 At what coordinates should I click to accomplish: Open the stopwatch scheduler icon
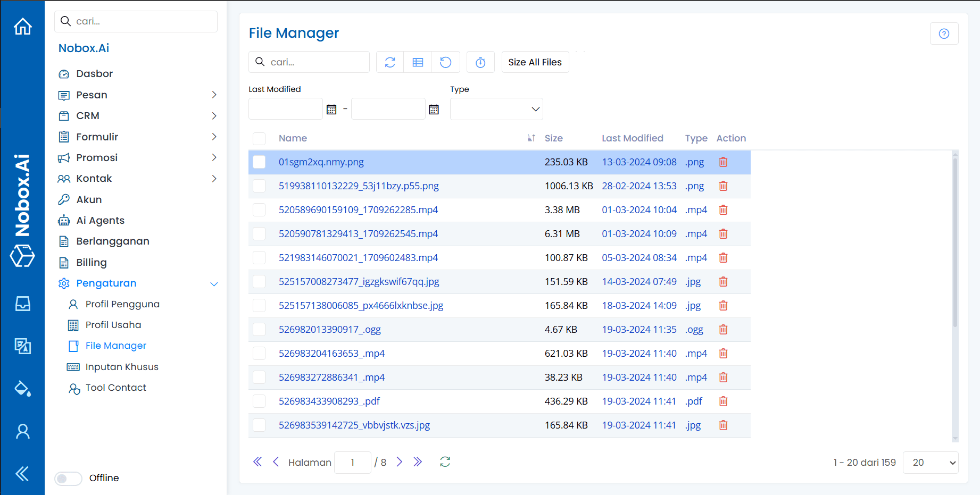(x=480, y=62)
